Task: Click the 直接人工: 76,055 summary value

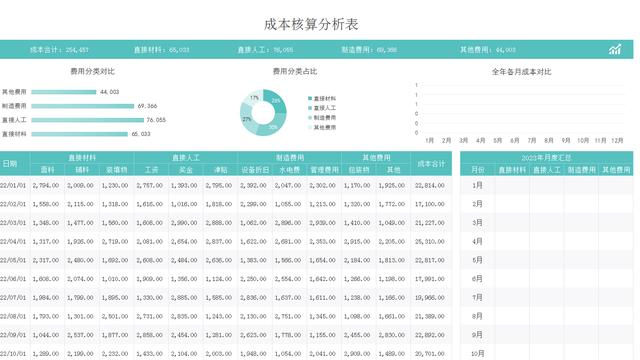Action: [x=265, y=50]
